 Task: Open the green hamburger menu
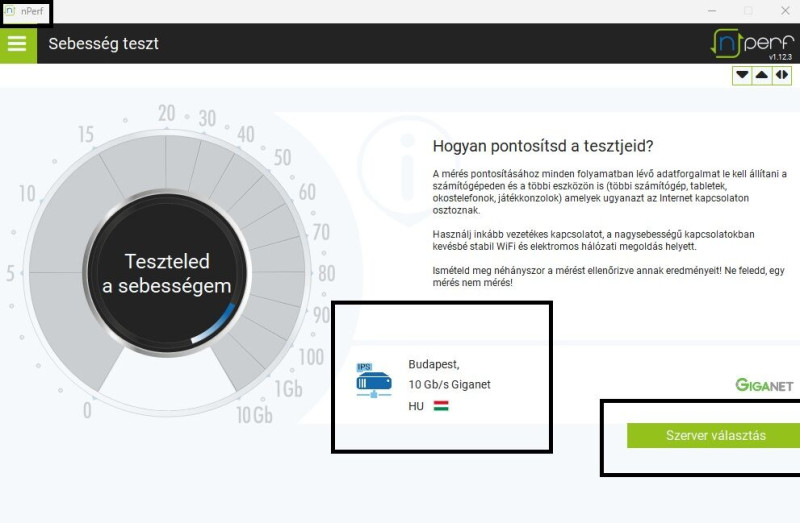tap(17, 44)
